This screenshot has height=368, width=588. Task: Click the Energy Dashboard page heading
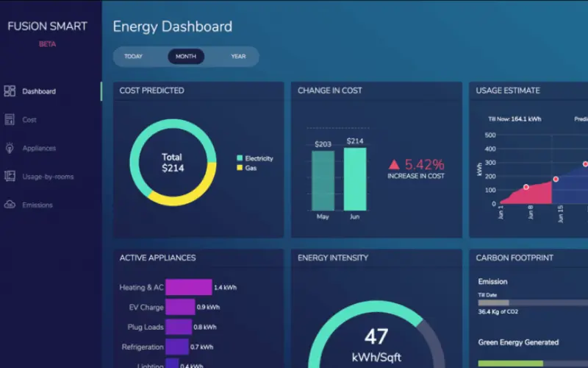173,26
